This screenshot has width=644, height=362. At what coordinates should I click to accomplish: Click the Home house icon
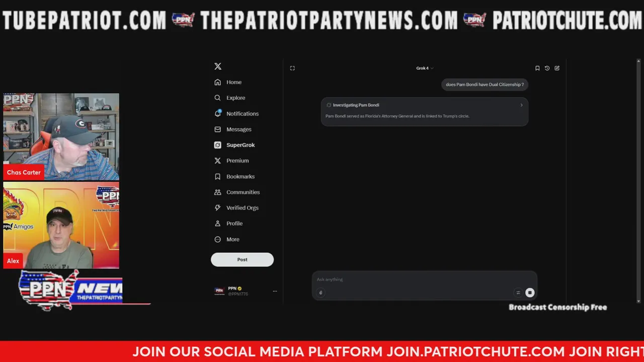pos(218,82)
